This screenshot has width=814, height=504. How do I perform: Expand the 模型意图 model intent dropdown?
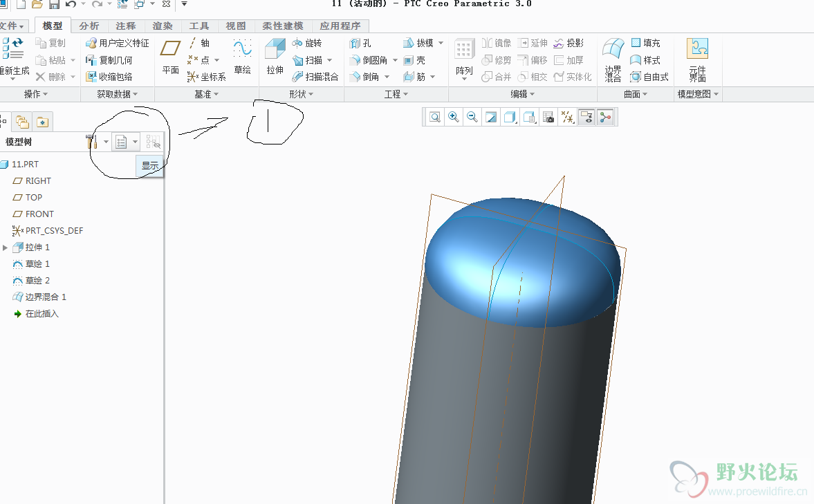click(699, 94)
